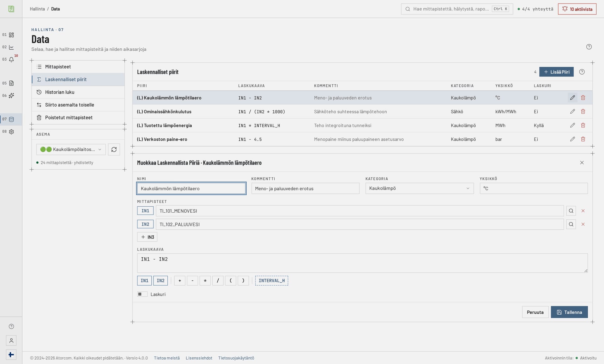The width and height of the screenshot is (604, 364).
Task: Select Historian luku menu item
Action: point(78,92)
